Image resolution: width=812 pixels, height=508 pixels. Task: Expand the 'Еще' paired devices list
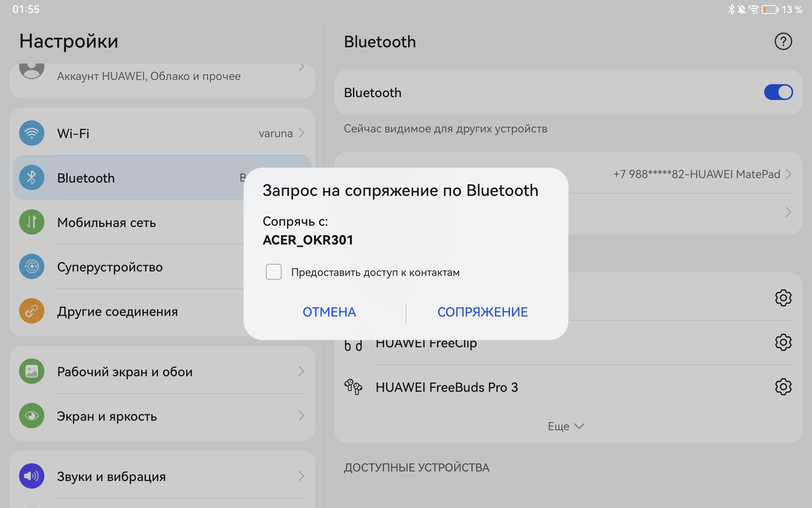[566, 426]
